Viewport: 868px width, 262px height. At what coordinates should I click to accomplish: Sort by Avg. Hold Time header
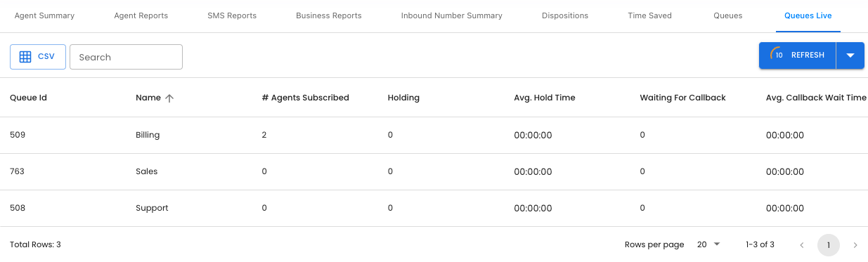pyautogui.click(x=545, y=98)
